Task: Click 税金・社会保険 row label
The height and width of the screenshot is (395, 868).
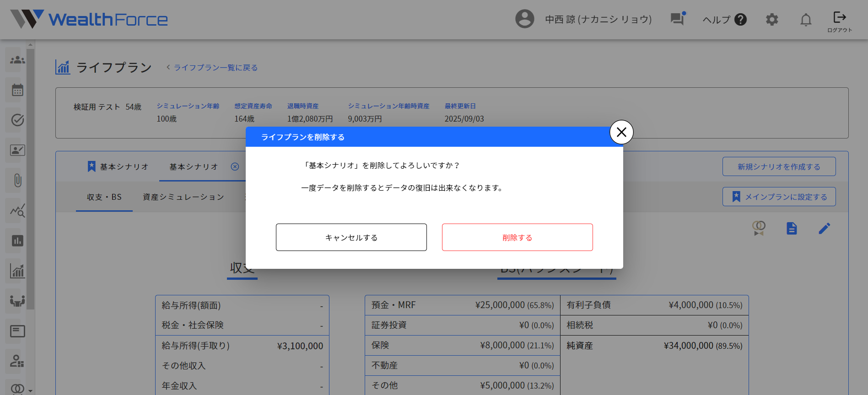Action: (x=193, y=325)
